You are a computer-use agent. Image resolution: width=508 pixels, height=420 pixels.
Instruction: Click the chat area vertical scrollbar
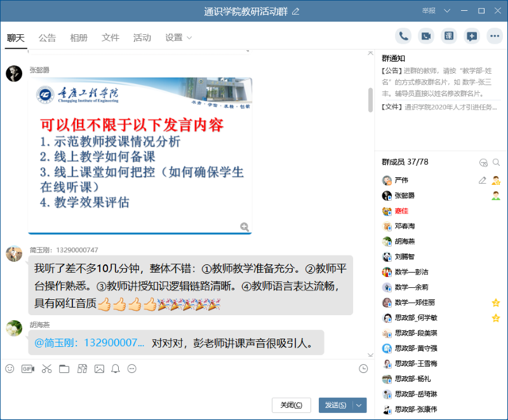[x=370, y=100]
